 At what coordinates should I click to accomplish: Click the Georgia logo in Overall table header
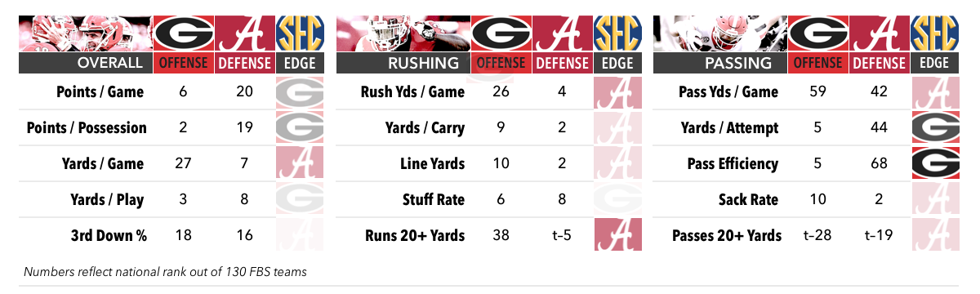[183, 33]
